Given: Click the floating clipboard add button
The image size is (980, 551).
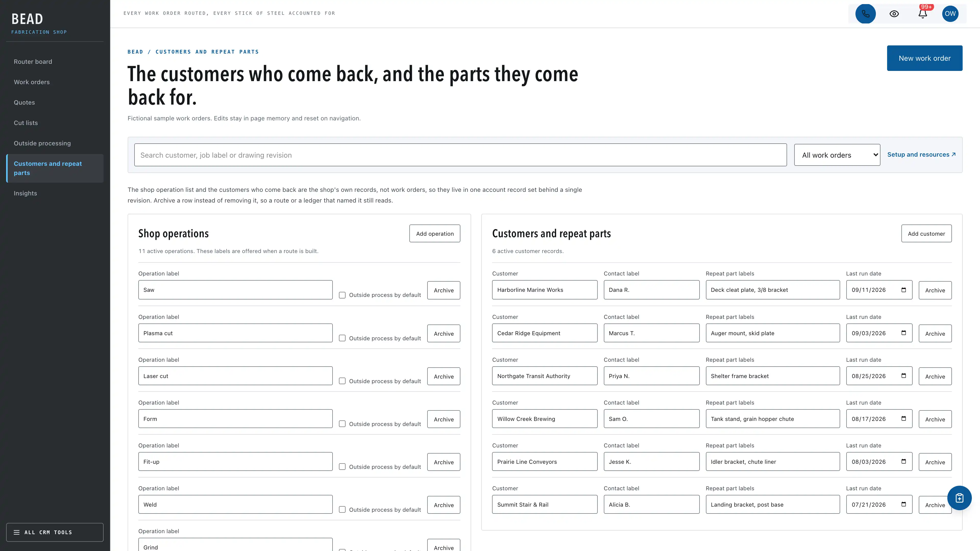Looking at the screenshot, I should 959,498.
